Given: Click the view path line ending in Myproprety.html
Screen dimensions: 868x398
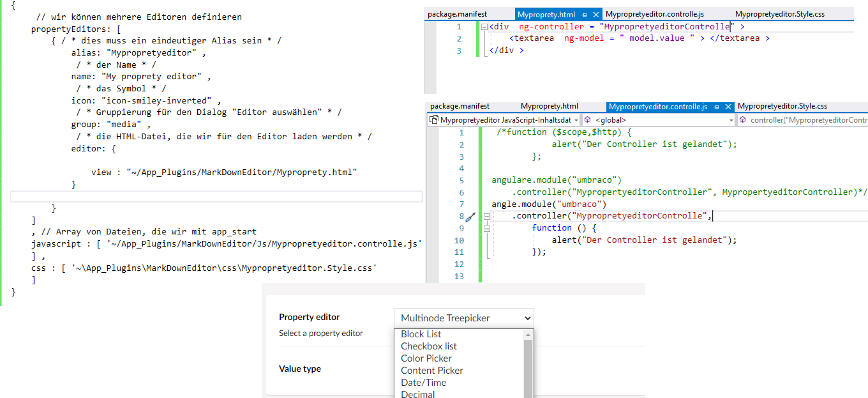Looking at the screenshot, I should tap(224, 172).
